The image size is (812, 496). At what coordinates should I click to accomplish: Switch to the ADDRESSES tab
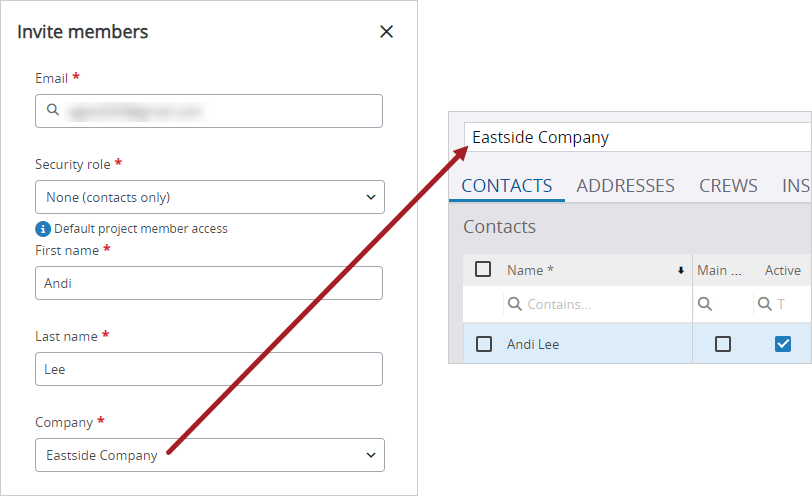pyautogui.click(x=625, y=186)
